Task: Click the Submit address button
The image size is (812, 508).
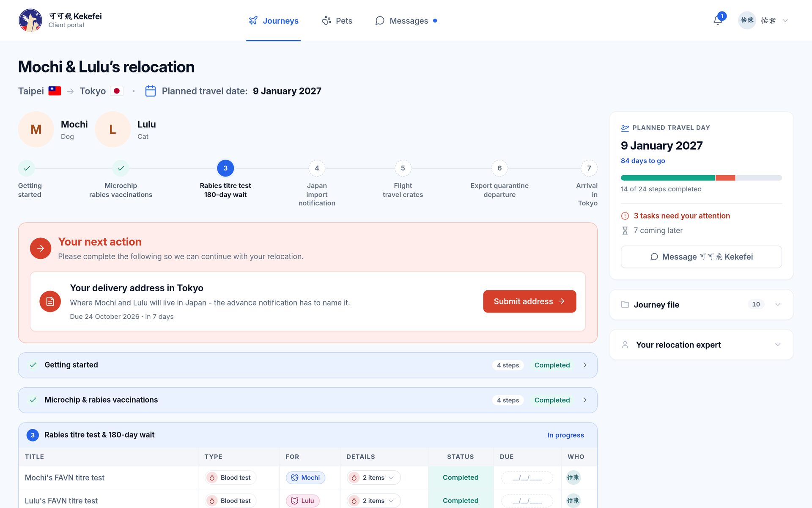Action: point(529,301)
